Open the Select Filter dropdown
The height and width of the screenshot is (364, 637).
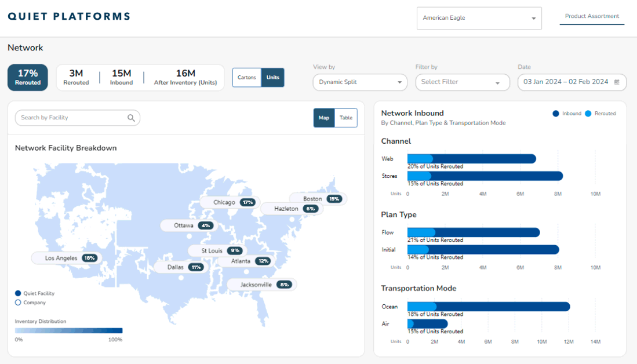(x=462, y=82)
